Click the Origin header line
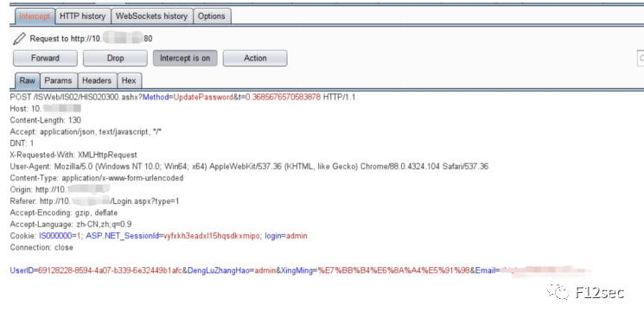The width and height of the screenshot is (644, 318). (x=60, y=189)
